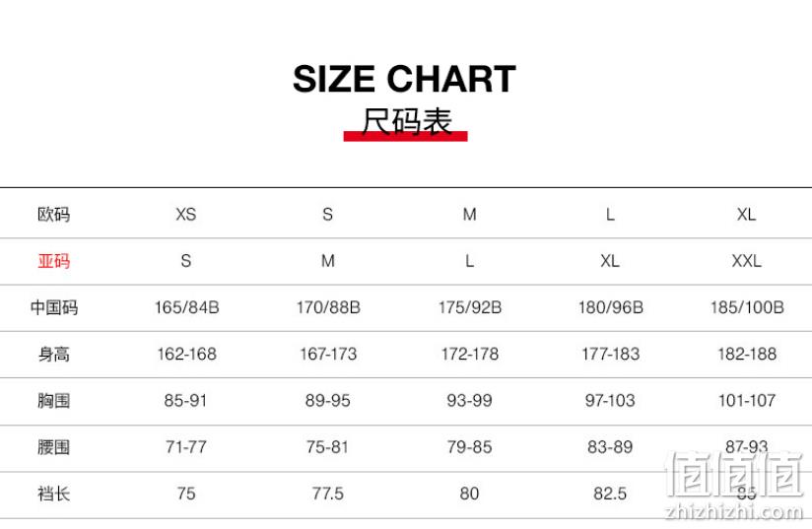Click the 裆长 row label
812x529 pixels.
(x=53, y=494)
